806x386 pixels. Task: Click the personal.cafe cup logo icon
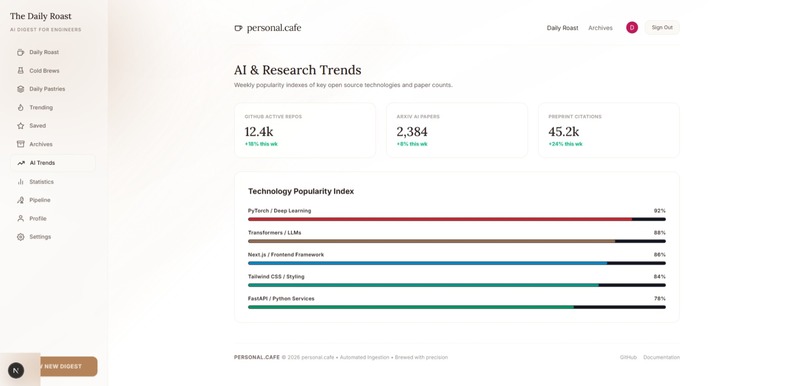(x=238, y=28)
